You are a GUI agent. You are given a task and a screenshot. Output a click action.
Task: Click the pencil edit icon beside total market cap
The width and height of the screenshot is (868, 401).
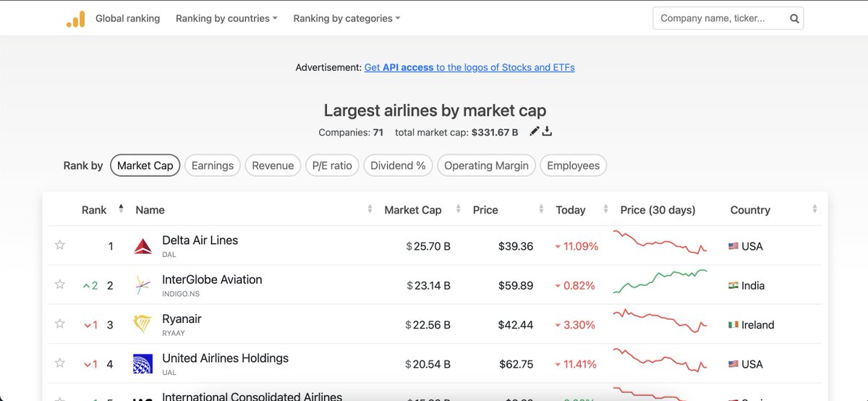(535, 131)
